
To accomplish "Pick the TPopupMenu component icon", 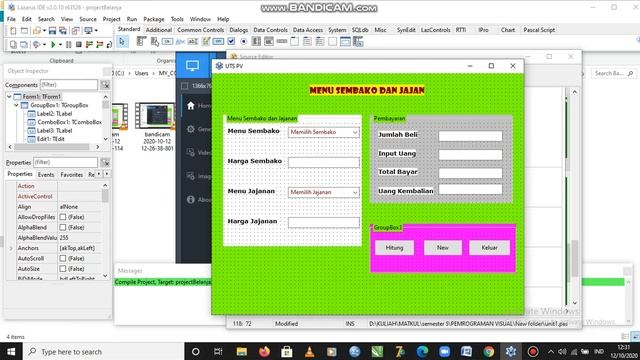I will click(155, 41).
